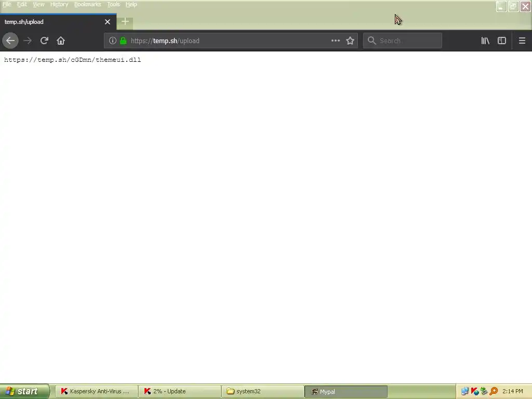The height and width of the screenshot is (399, 532).
Task: Click the orange magnifier tray icon
Action: tap(494, 392)
